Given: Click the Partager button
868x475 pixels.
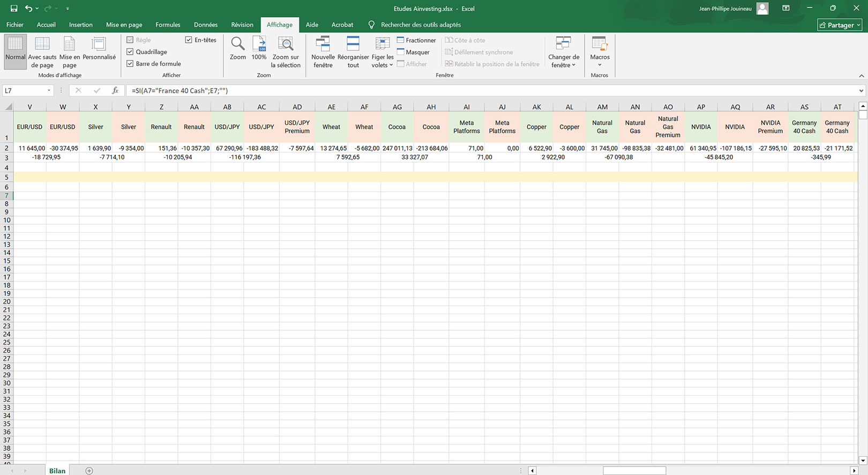Looking at the screenshot, I should (840, 25).
